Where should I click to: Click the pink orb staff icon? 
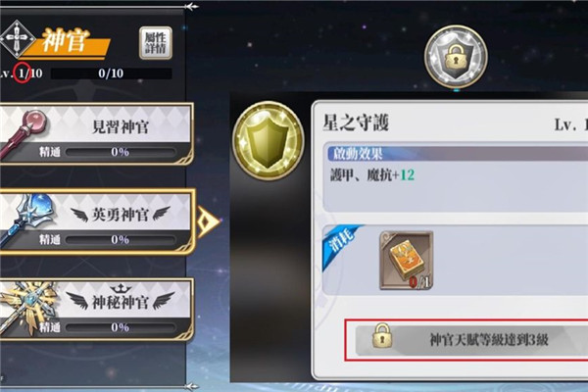pos(24,132)
